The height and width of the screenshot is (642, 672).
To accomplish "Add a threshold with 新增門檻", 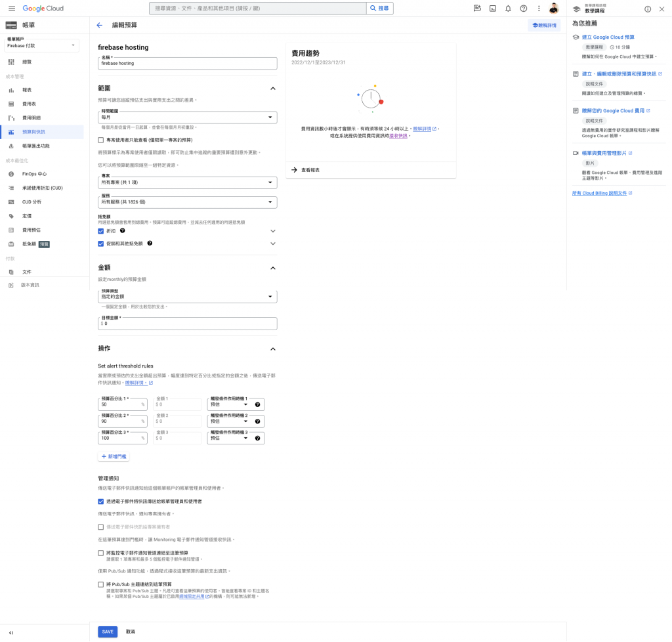I will pyautogui.click(x=114, y=456).
